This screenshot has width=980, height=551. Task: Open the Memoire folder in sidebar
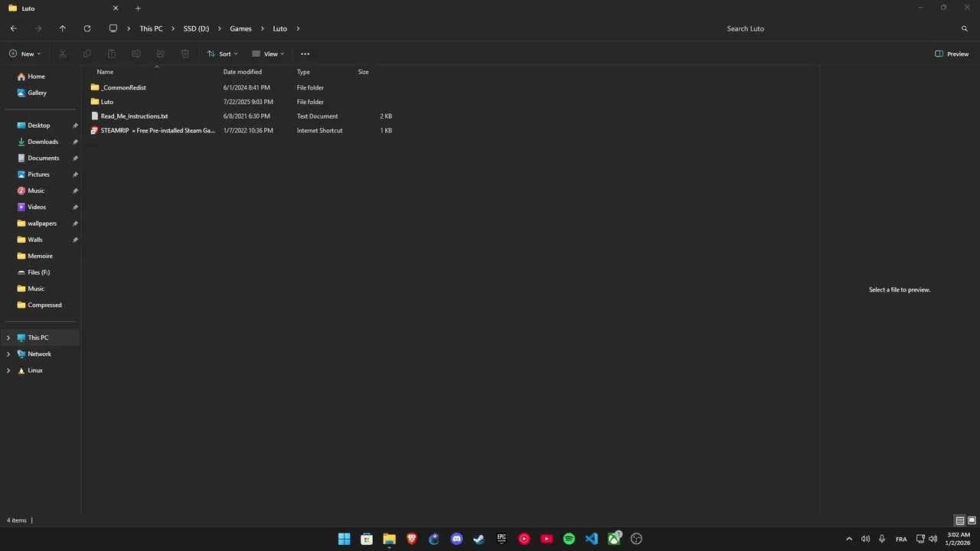click(x=41, y=256)
